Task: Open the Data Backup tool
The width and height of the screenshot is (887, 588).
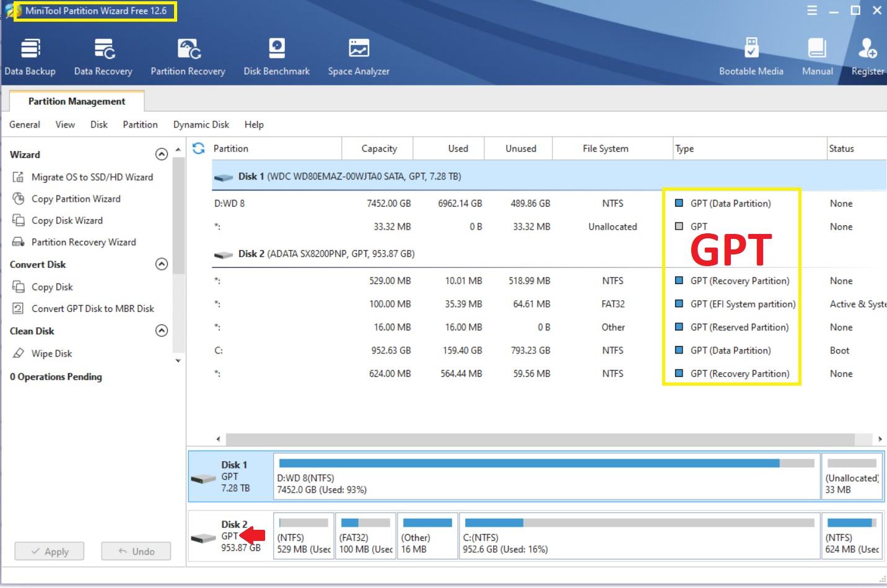Action: 30,57
